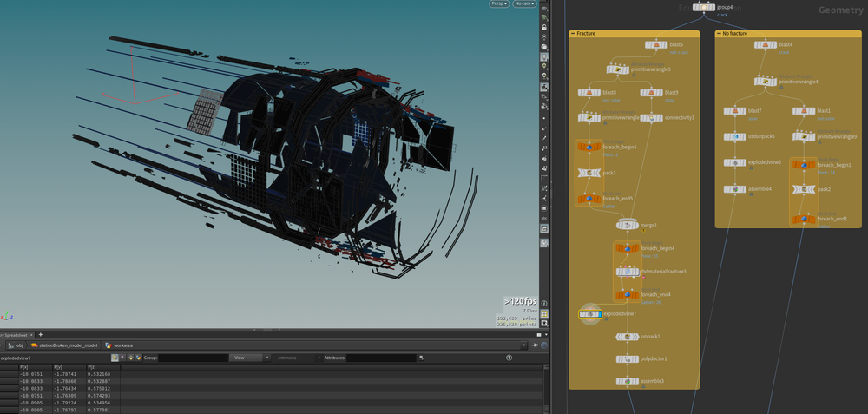Select the connectivity3 node
The image size is (868, 414).
[x=651, y=117]
